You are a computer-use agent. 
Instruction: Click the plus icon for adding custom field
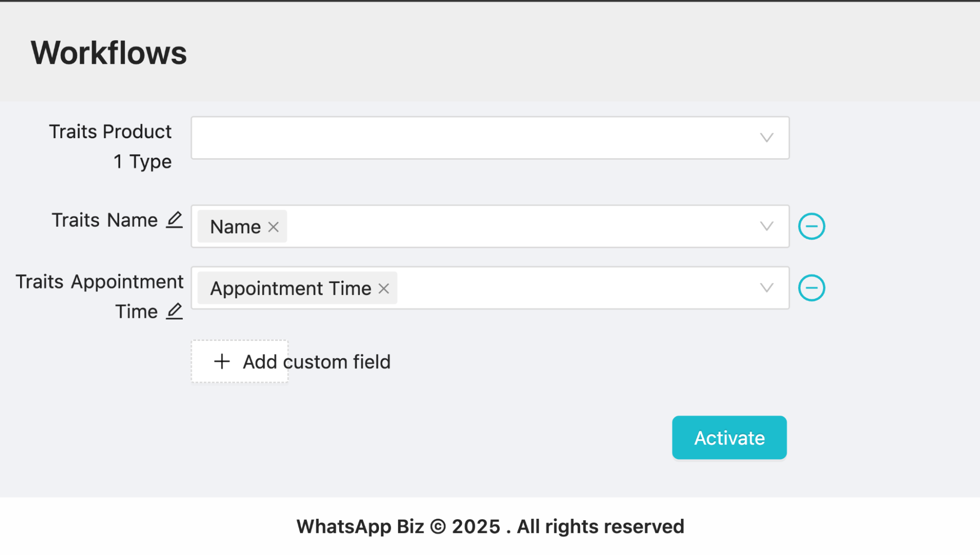click(x=222, y=362)
